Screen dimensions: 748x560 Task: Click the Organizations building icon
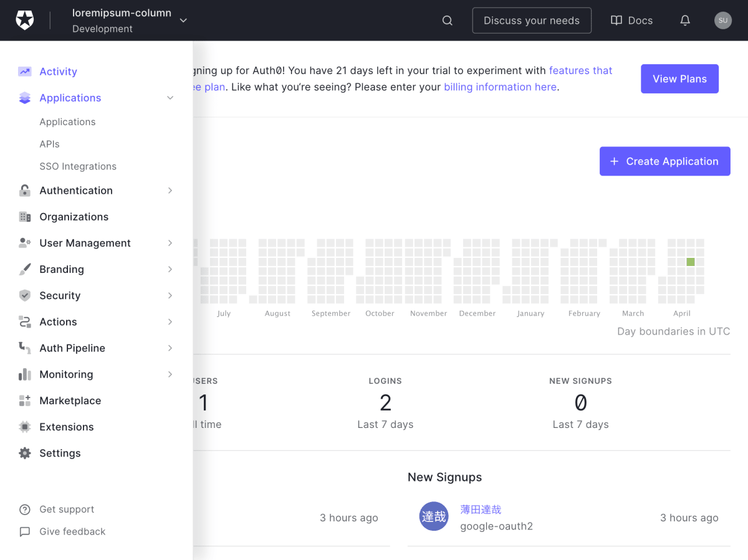[x=25, y=217]
